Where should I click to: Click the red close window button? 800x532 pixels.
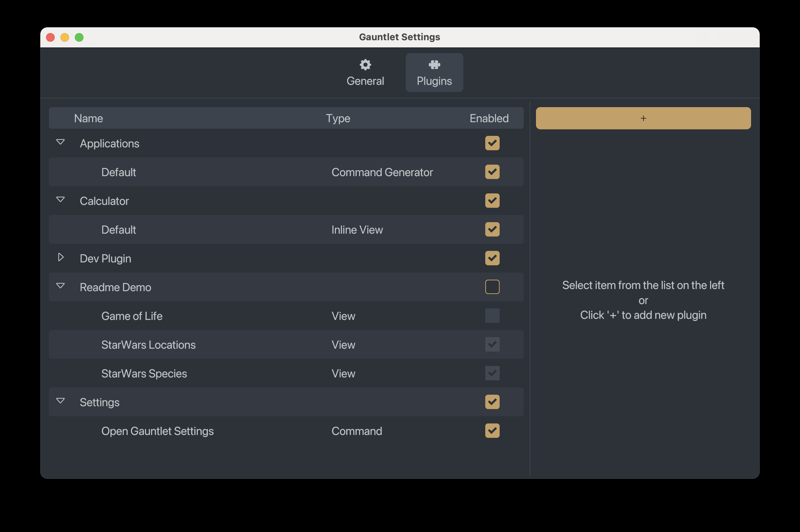click(50, 37)
